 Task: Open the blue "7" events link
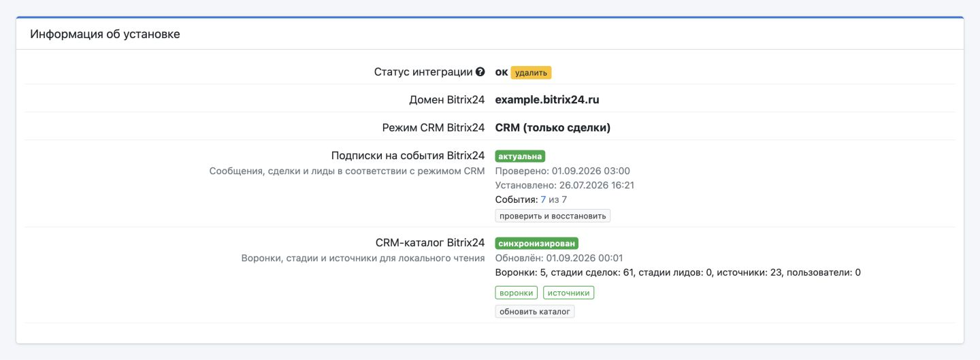coord(543,199)
